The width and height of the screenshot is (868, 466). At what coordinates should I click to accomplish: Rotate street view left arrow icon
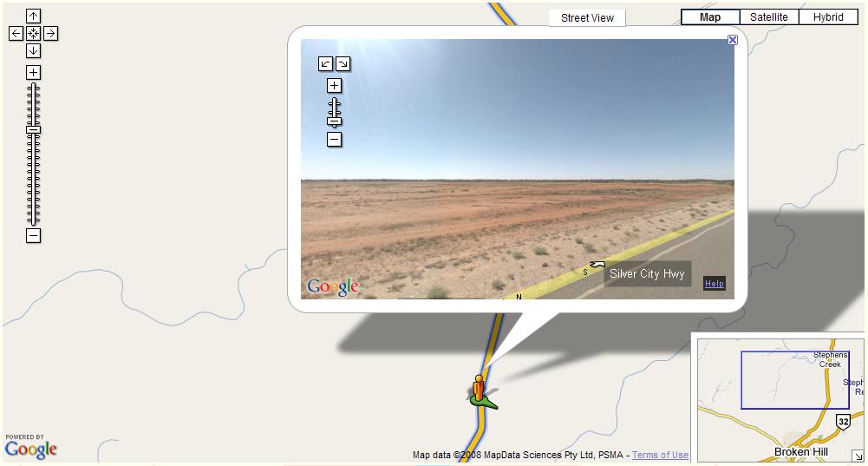(x=325, y=63)
